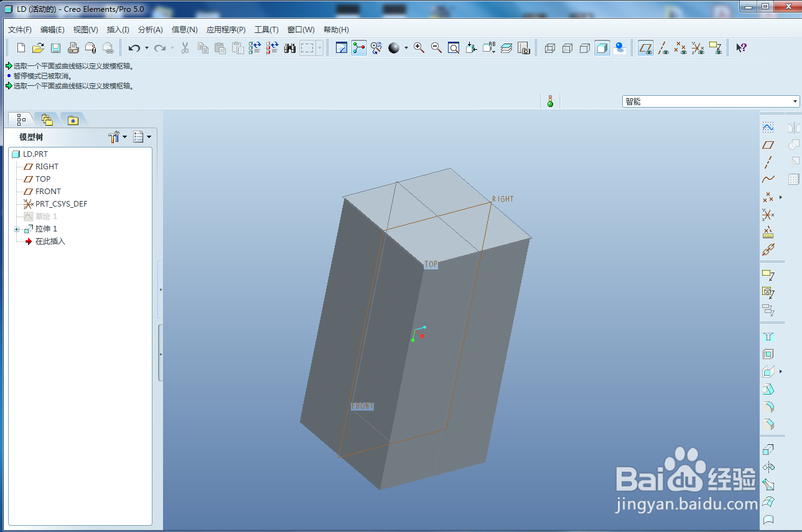Viewport: 802px width, 532px height.
Task: Select the Extrude tool in right toolbar
Action: (x=768, y=450)
